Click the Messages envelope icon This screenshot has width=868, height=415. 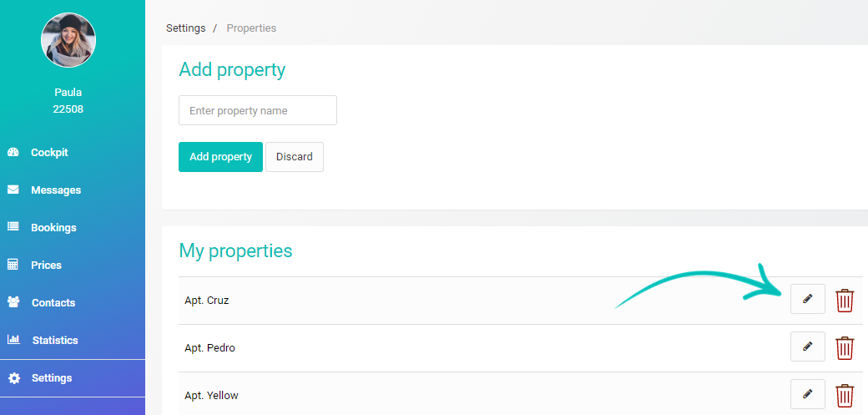(13, 190)
